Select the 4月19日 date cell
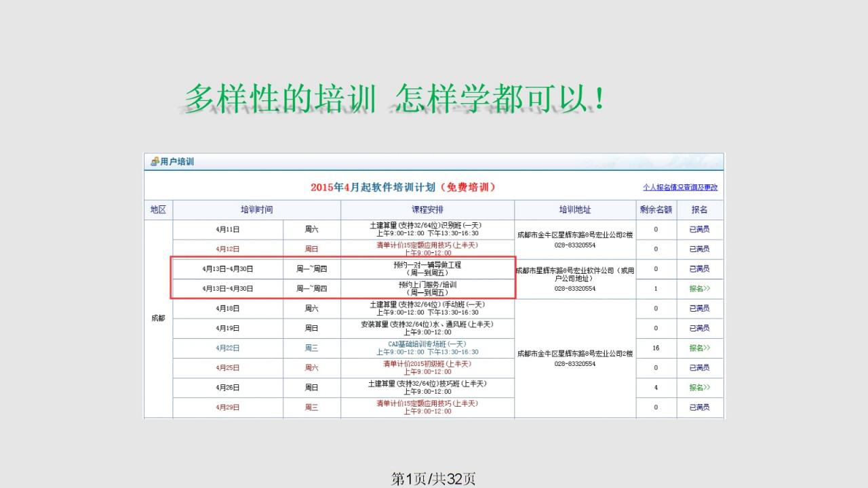Image resolution: width=868 pixels, height=488 pixels. [228, 327]
